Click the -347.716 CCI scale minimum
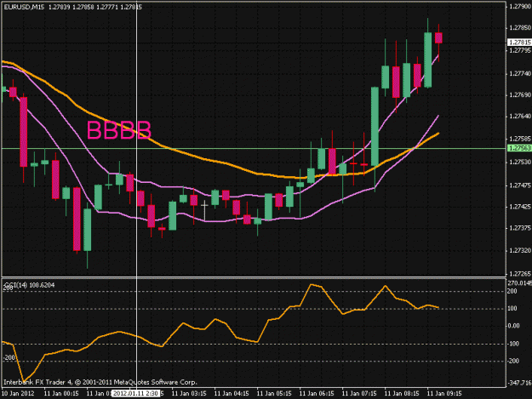This screenshot has height=399, width=532. tap(519, 383)
